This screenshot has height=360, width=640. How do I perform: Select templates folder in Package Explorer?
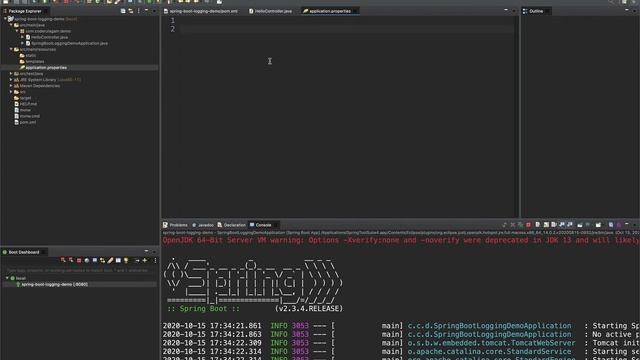[32, 62]
